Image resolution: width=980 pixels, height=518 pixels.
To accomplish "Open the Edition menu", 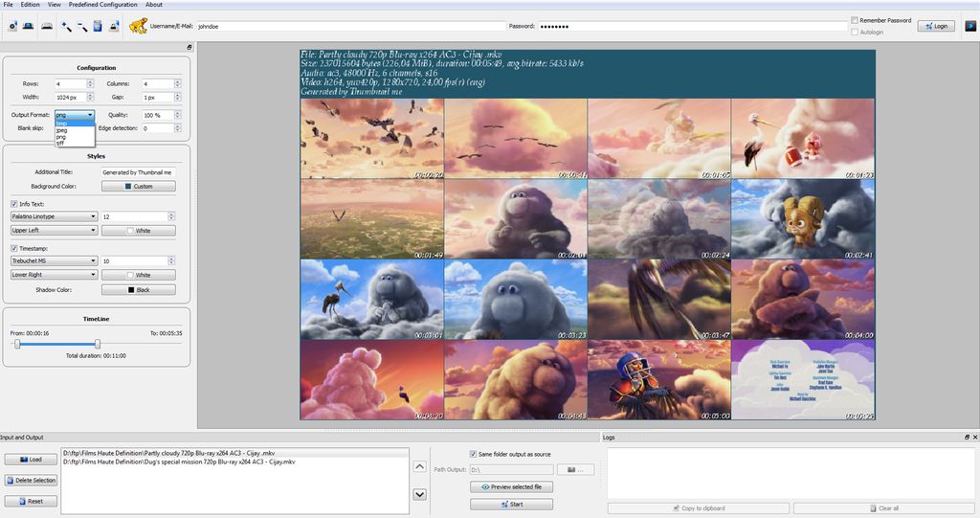I will [30, 5].
